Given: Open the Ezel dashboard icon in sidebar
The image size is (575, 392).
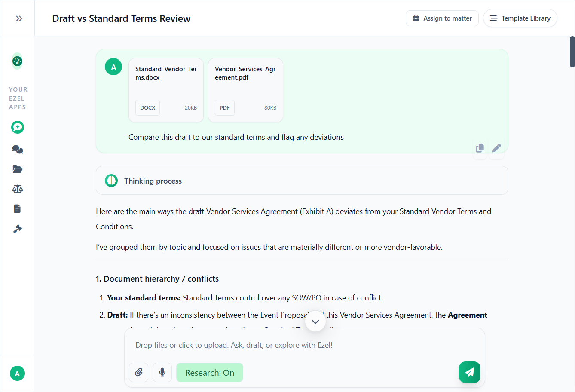Looking at the screenshot, I should (17, 61).
